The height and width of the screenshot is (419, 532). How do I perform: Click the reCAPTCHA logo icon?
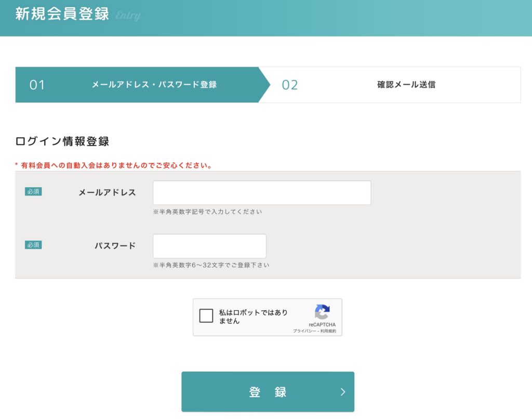coord(322,312)
